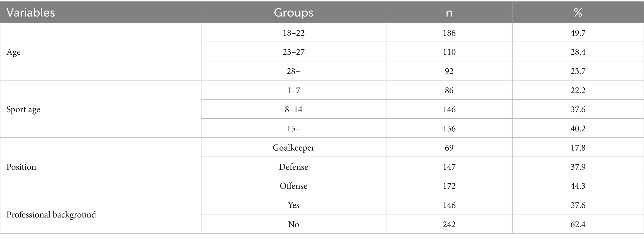
Task: Click the Goalkeeper cell
Action: [293, 148]
